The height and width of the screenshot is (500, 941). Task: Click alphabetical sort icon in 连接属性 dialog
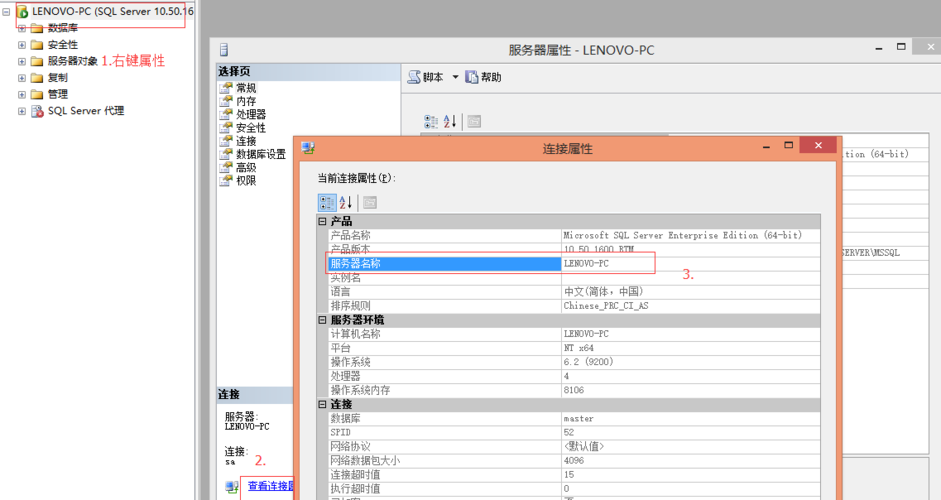point(346,202)
